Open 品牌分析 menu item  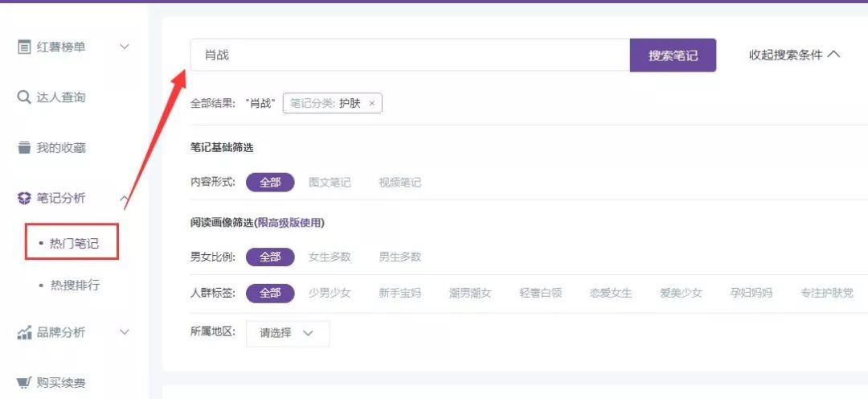coord(61,332)
